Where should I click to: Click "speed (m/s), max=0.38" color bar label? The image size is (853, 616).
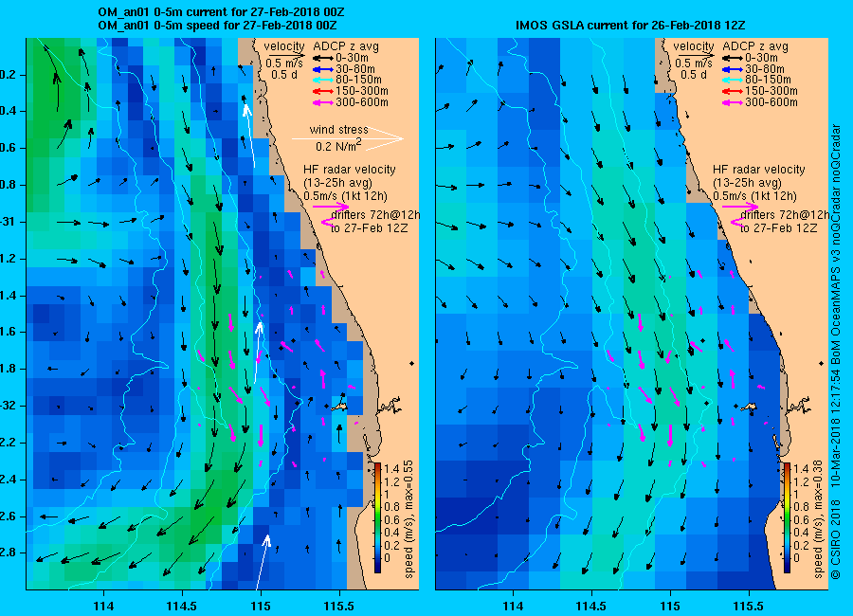click(x=818, y=518)
